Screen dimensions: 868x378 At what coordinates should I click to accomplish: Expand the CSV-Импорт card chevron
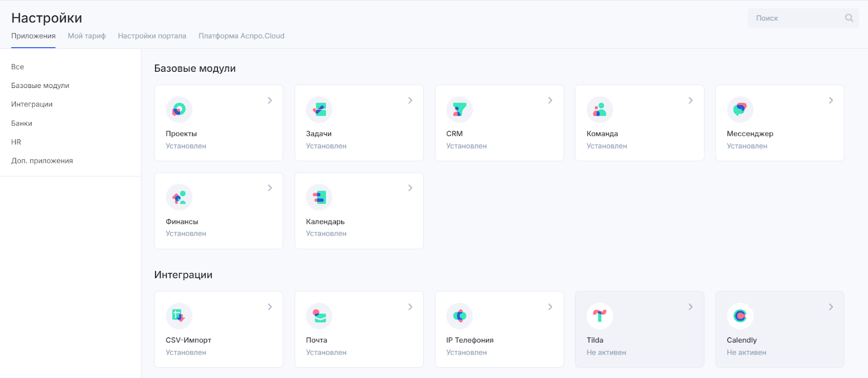270,307
